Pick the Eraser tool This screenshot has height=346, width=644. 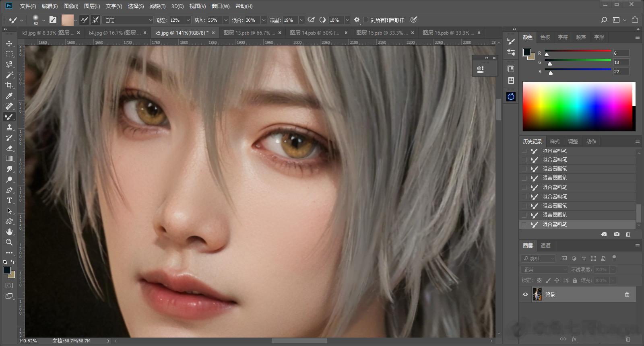(9, 148)
